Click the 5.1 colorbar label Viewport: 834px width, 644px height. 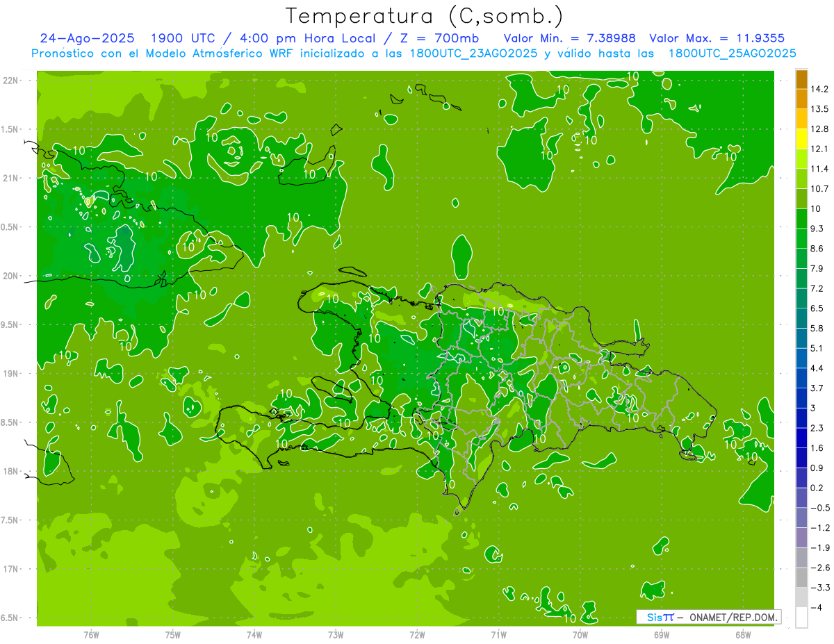pyautogui.click(x=818, y=348)
